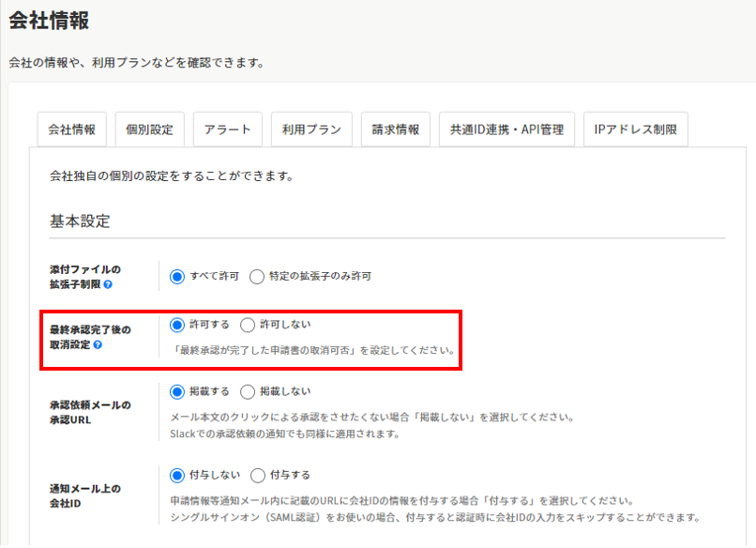Viewport: 756px width, 548px height.
Task: Choose 付与する for 通知メール上の会社ID
Action: 257,475
